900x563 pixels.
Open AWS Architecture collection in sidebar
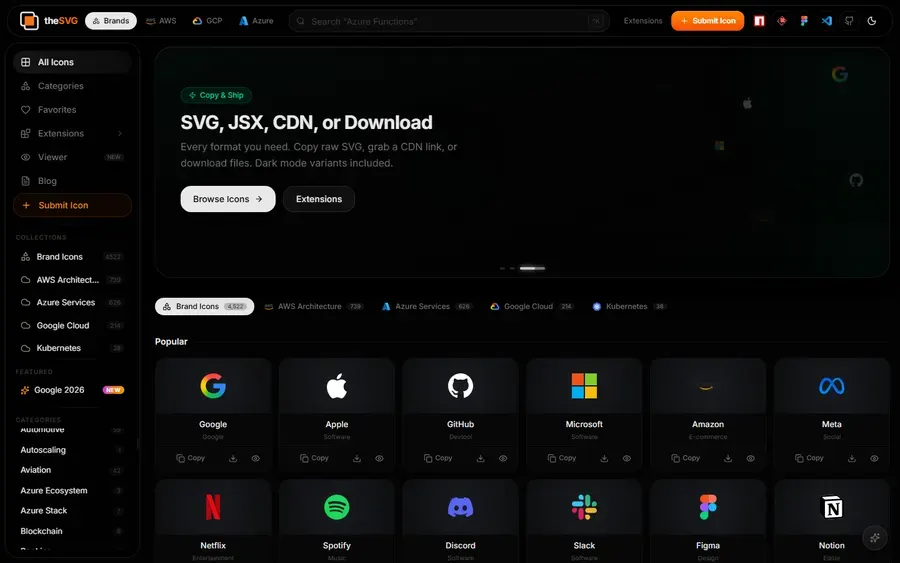point(72,280)
